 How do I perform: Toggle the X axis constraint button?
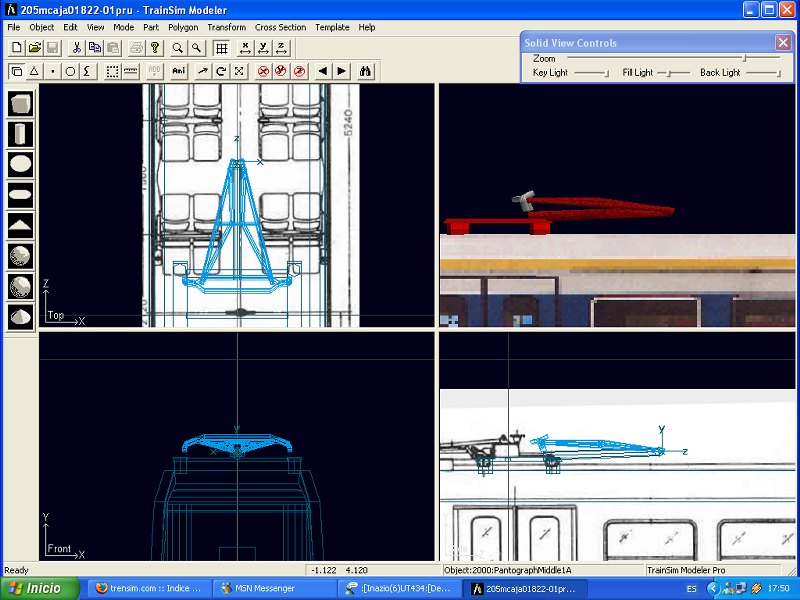click(245, 47)
